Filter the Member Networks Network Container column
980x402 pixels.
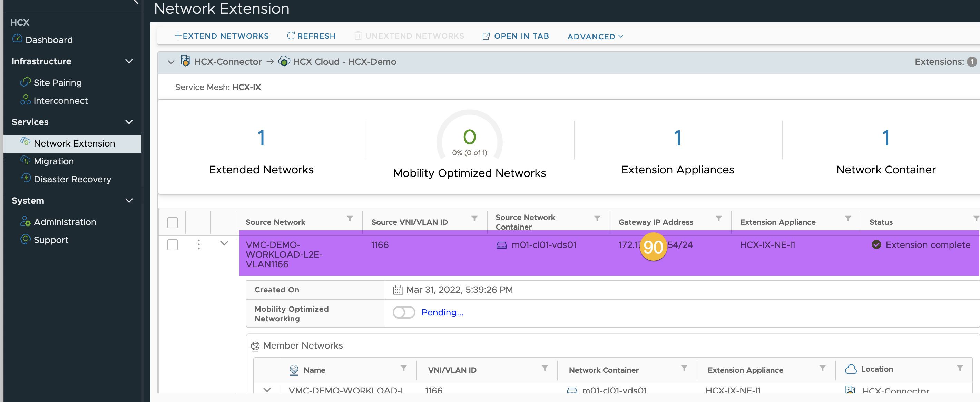click(684, 368)
